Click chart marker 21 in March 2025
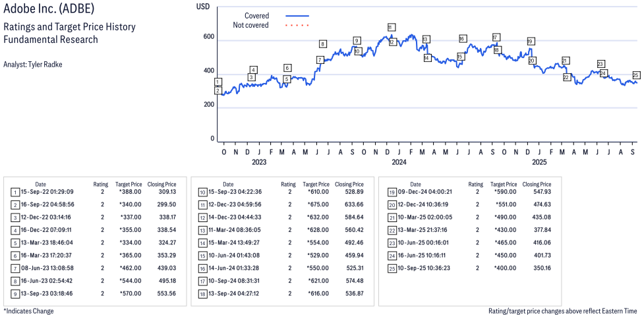The width and height of the screenshot is (644, 315). (565, 61)
